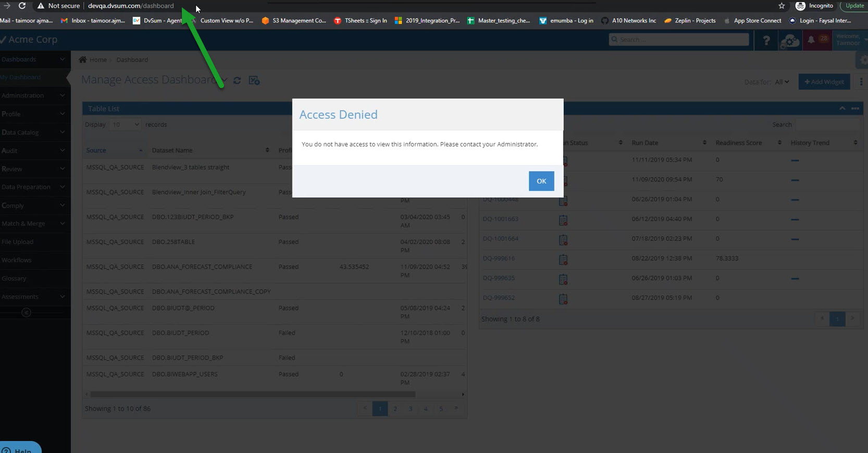Sort Table List by Source column
The height and width of the screenshot is (453, 868).
[114, 150]
